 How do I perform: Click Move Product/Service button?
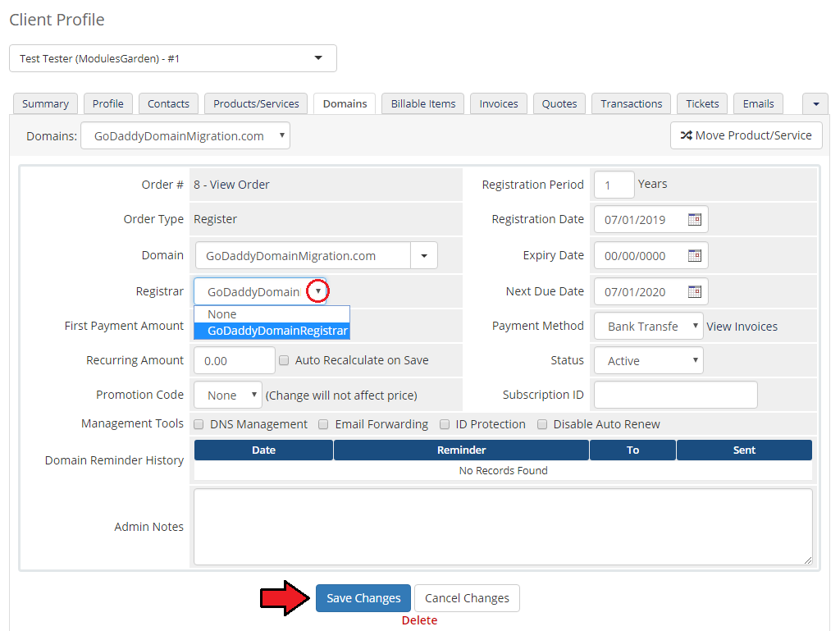(746, 135)
